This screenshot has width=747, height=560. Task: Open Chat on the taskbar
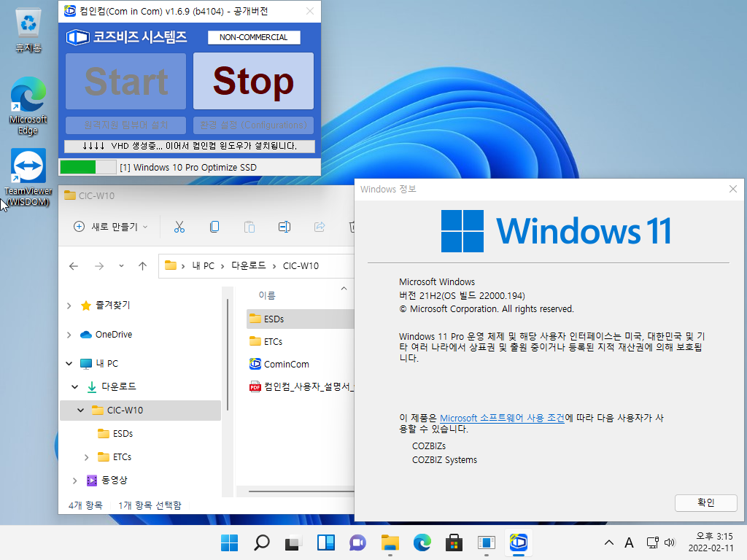click(357, 542)
